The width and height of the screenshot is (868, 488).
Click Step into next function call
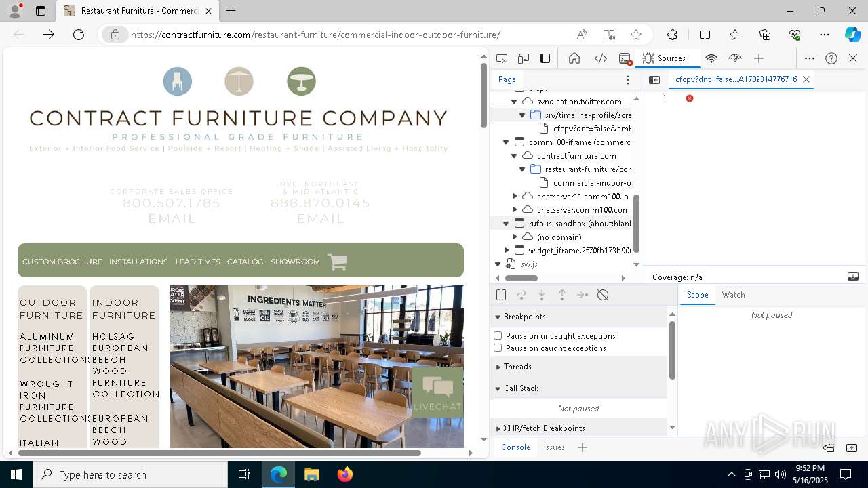tap(542, 295)
